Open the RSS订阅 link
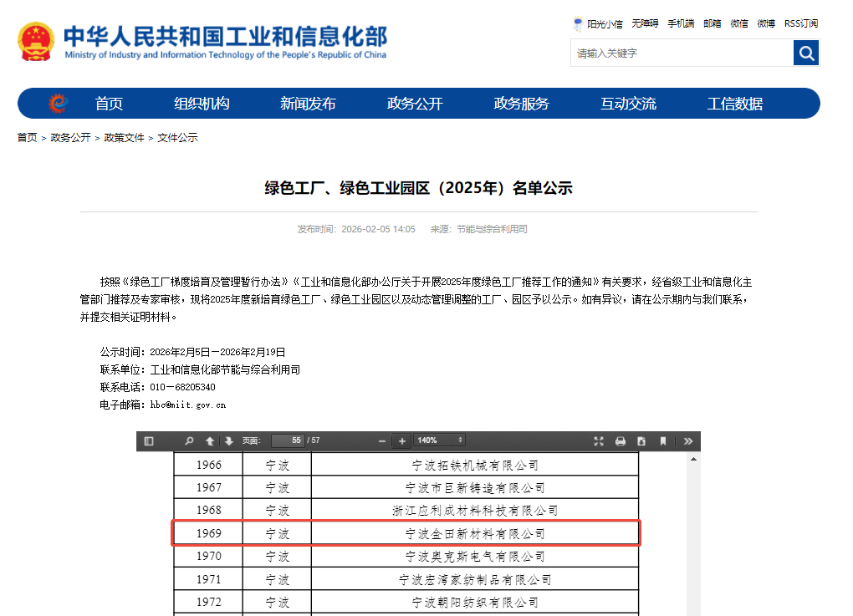The width and height of the screenshot is (853, 616). tap(801, 23)
